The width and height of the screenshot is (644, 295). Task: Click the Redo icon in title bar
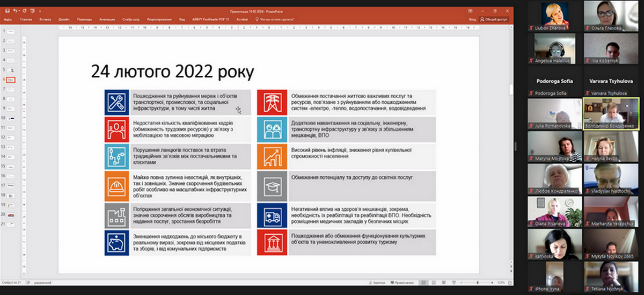click(x=25, y=10)
